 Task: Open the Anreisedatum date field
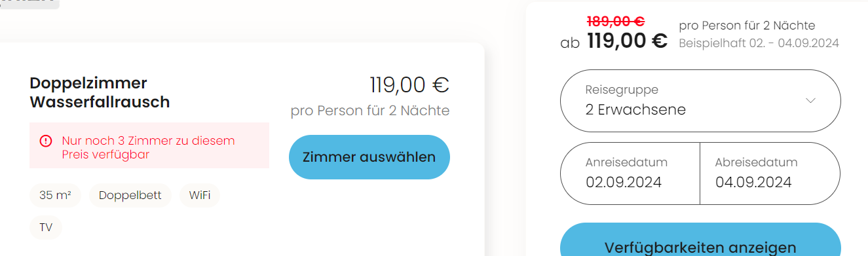click(630, 174)
